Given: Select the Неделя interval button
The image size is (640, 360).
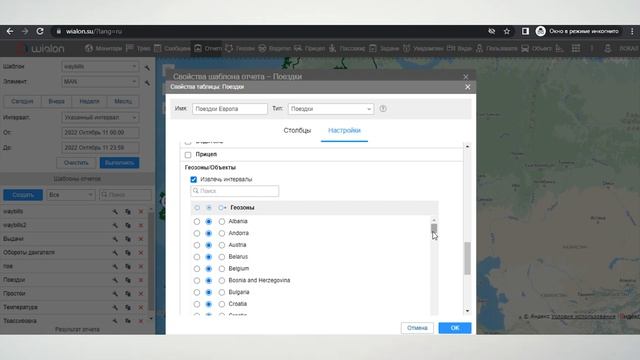Looking at the screenshot, I should pyautogui.click(x=89, y=101).
